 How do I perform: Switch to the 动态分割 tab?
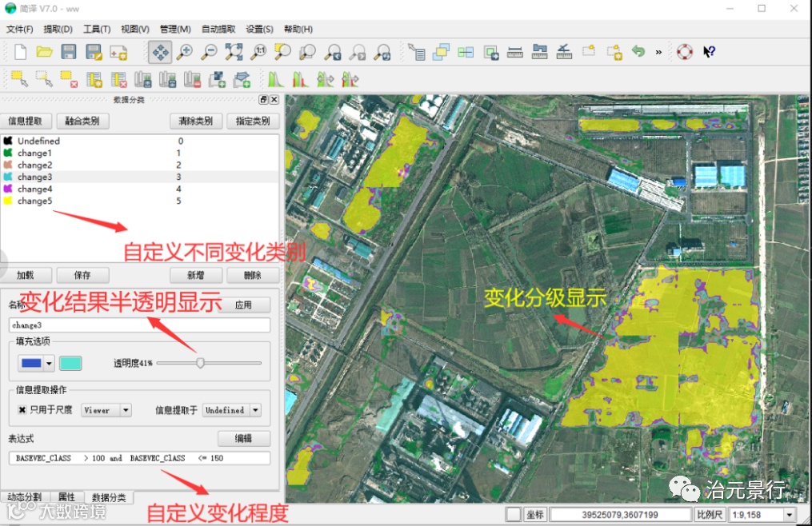pyautogui.click(x=24, y=497)
